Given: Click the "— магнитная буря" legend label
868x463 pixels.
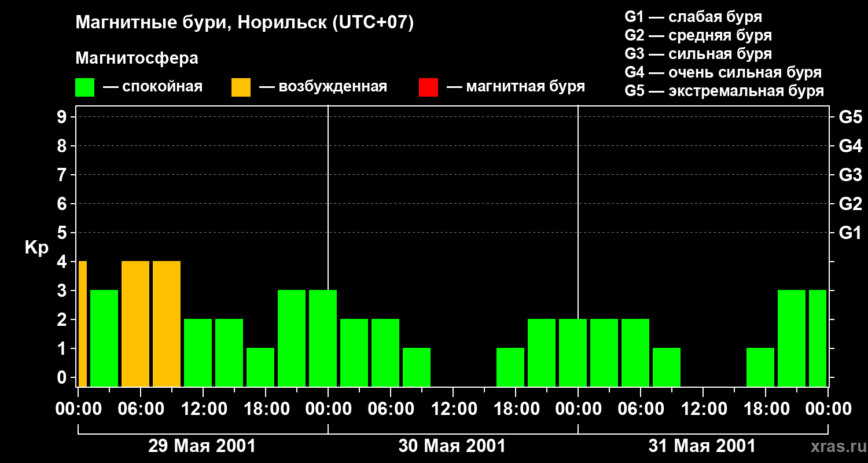Looking at the screenshot, I should pyautogui.click(x=516, y=87).
